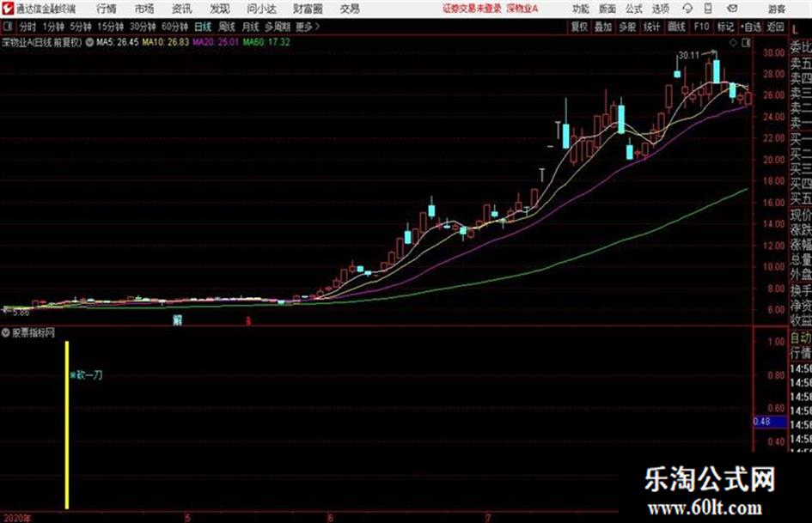Click the 游客 guest account button
Image resolution: width=812 pixels, height=523 pixels.
click(776, 9)
